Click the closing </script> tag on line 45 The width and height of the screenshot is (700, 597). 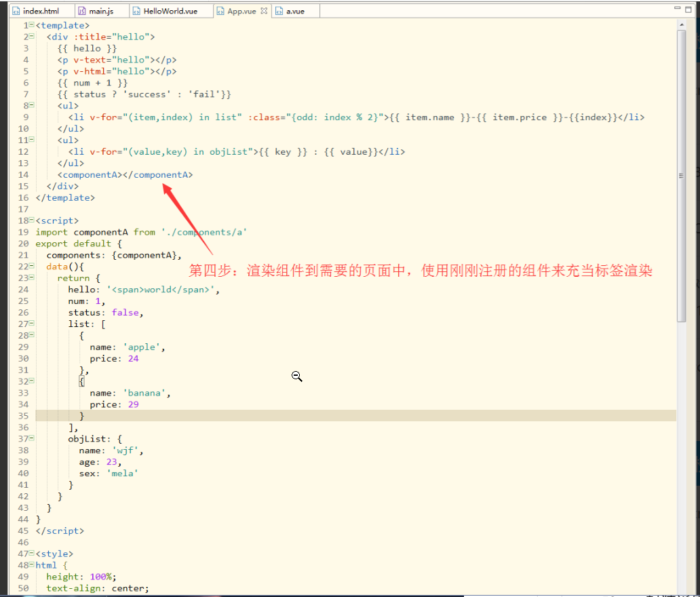tap(60, 531)
